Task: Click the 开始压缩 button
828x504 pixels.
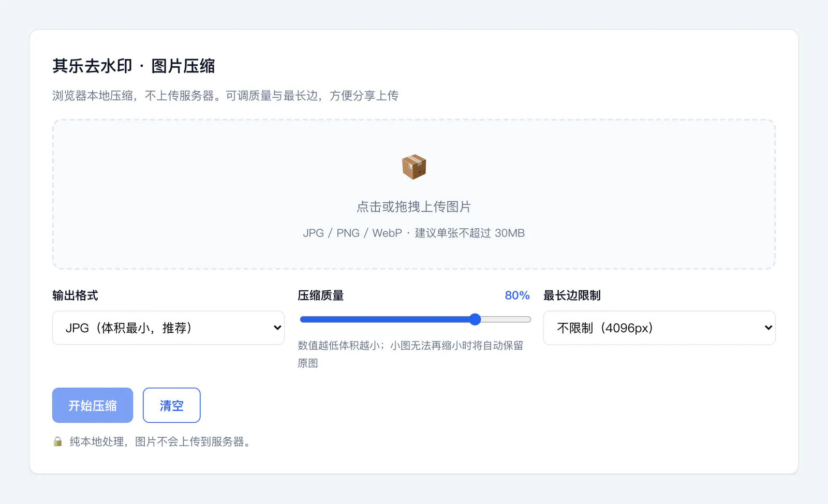Action: pos(93,405)
